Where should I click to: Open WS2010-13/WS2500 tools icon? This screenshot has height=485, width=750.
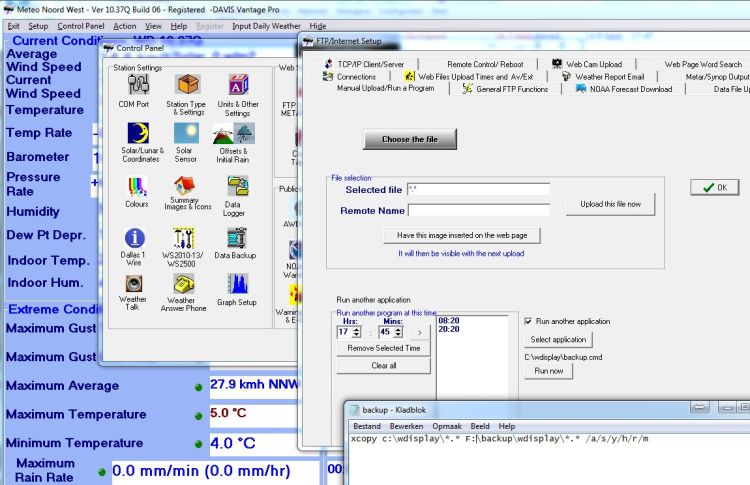(x=184, y=238)
